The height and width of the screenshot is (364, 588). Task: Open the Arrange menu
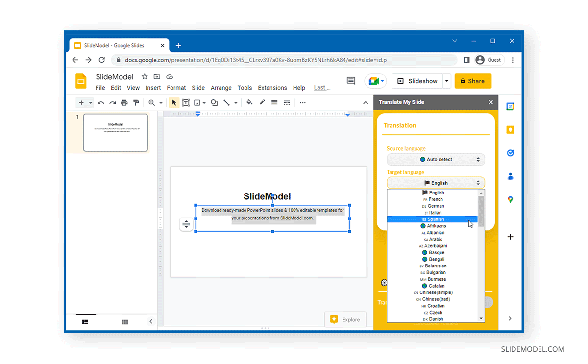[221, 88]
